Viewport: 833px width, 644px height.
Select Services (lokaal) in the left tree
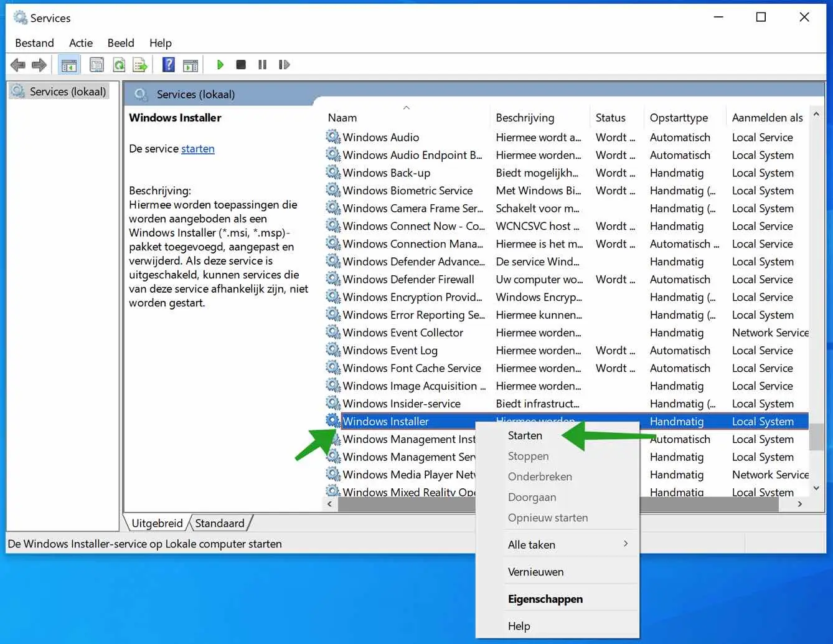[60, 92]
